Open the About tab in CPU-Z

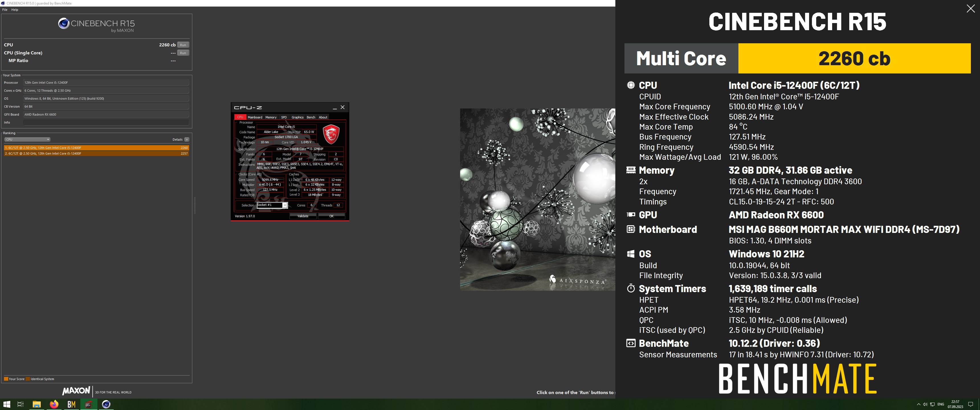coord(323,117)
